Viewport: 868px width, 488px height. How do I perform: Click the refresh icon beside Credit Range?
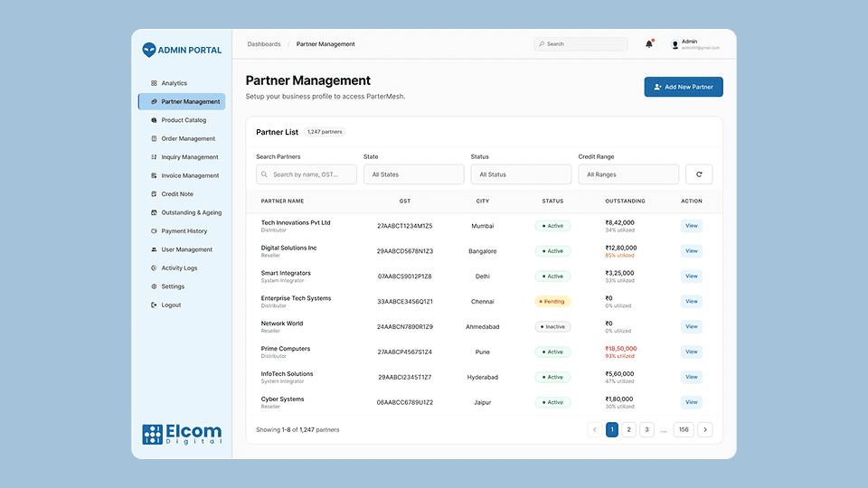[x=699, y=174]
